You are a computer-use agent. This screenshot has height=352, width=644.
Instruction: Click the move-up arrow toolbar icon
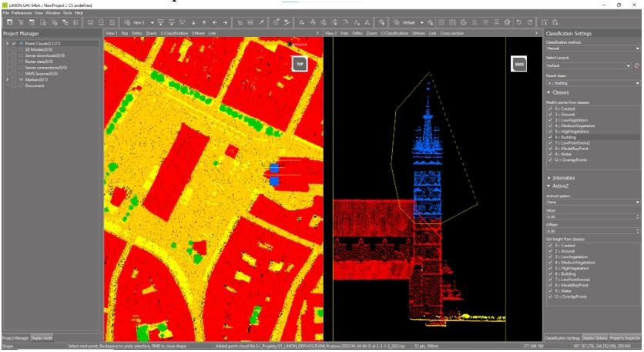click(203, 23)
